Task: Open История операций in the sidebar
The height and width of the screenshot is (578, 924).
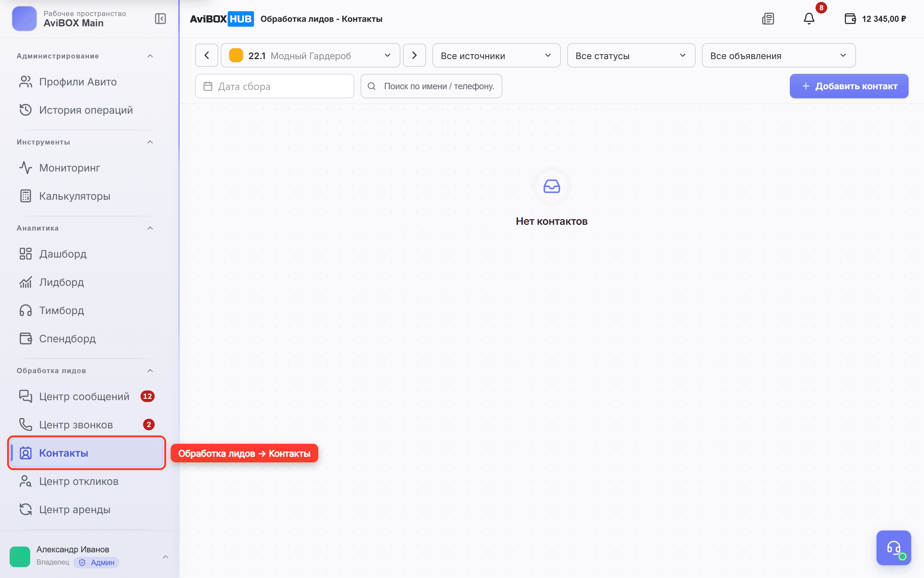Action: coord(87,110)
